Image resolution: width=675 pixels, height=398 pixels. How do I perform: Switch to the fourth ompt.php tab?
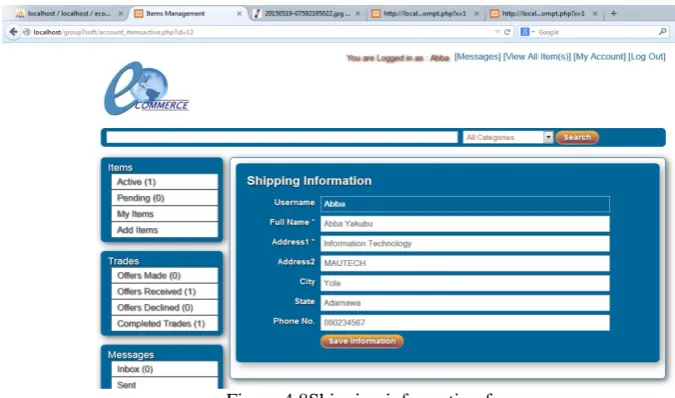(425, 14)
